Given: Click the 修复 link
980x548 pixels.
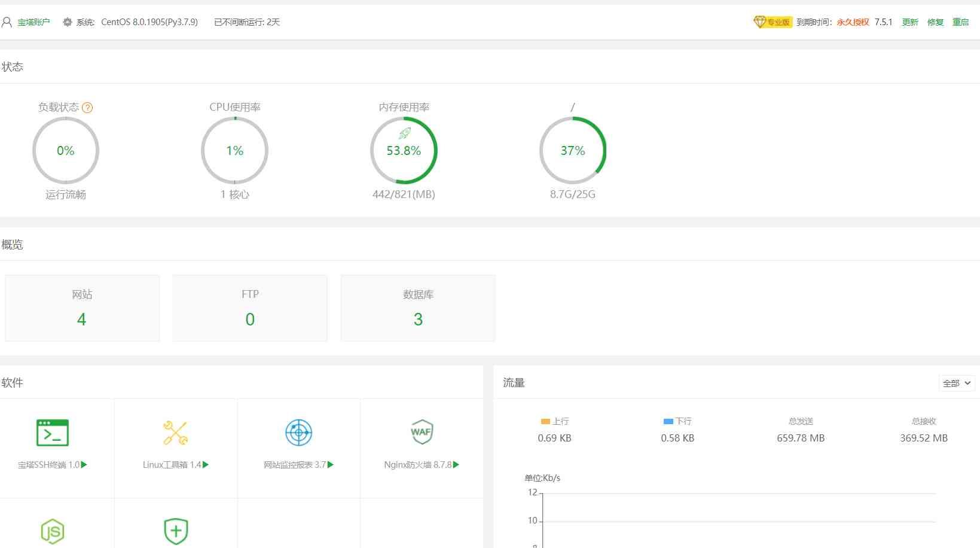Looking at the screenshot, I should pyautogui.click(x=935, y=22).
